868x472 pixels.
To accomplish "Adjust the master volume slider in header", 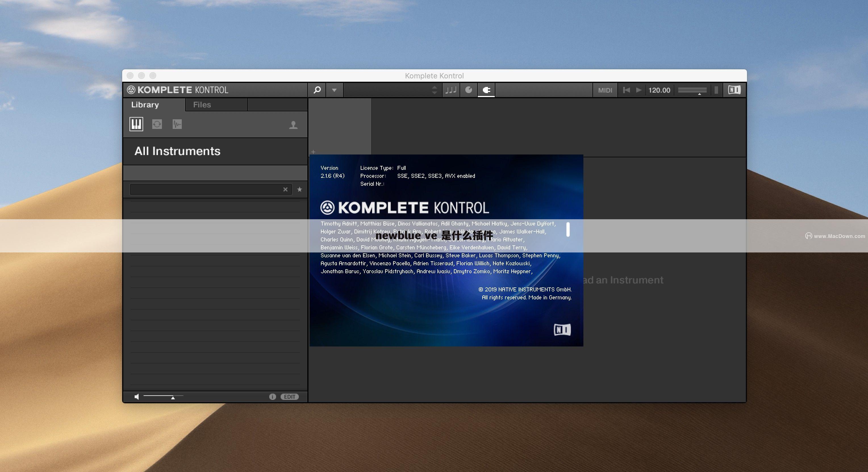I will pyautogui.click(x=692, y=90).
